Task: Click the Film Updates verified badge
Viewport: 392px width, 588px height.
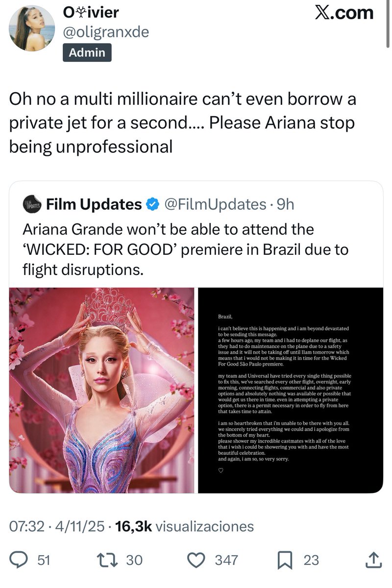Action: (153, 204)
